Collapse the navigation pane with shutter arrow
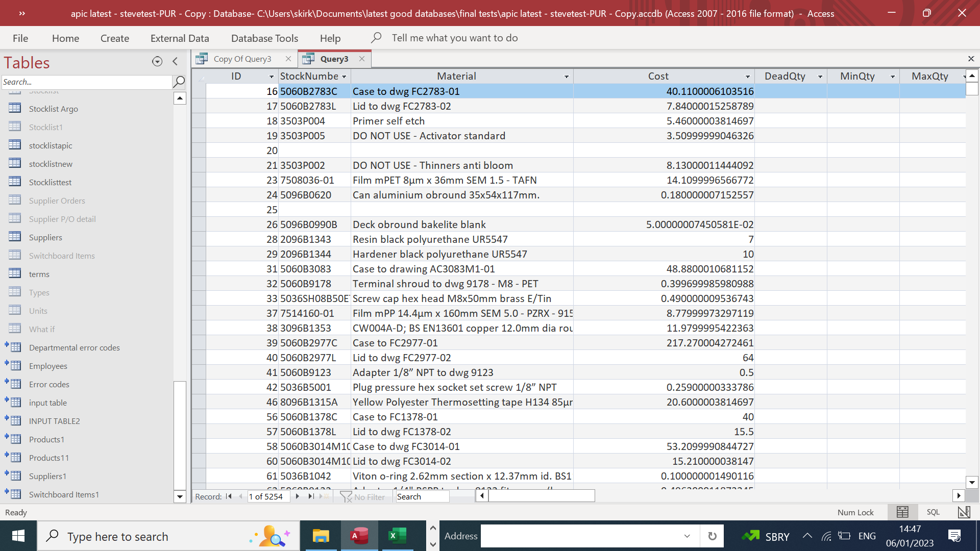 175,62
